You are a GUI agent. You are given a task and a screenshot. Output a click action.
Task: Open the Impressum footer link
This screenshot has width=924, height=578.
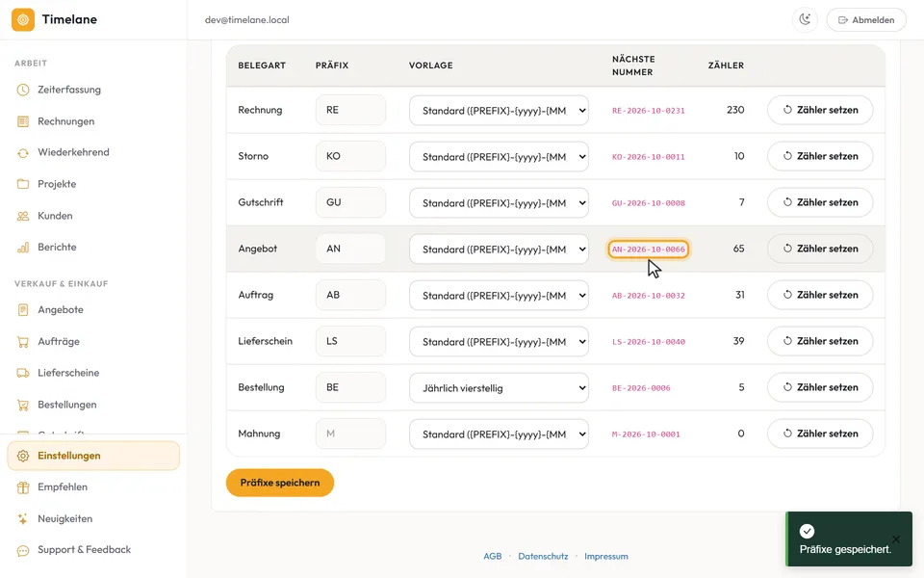click(605, 556)
